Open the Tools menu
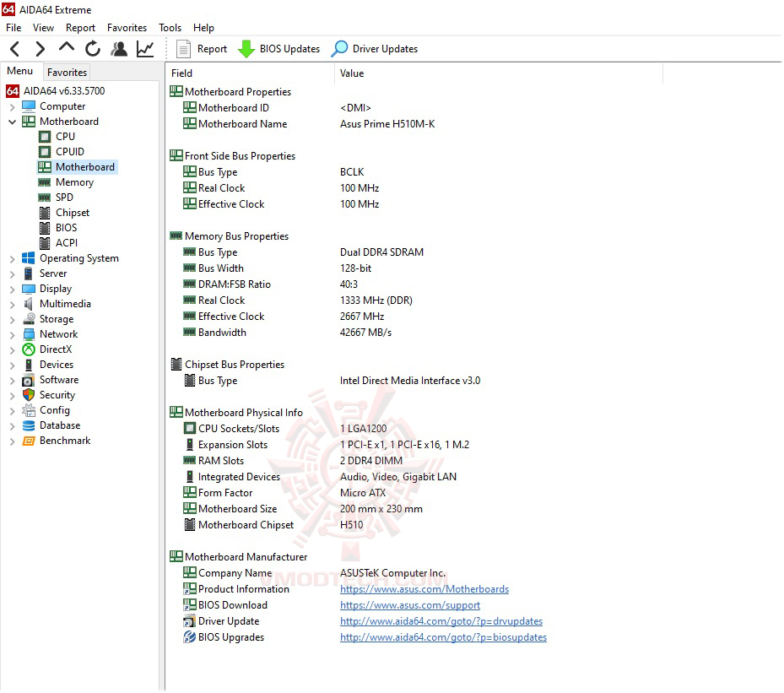The image size is (784, 693). pos(170,28)
